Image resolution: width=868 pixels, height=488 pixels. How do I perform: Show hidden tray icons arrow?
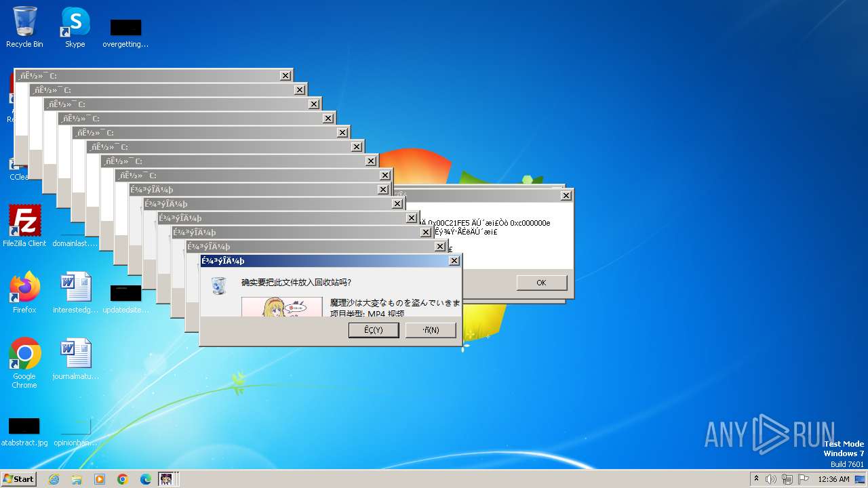(756, 479)
